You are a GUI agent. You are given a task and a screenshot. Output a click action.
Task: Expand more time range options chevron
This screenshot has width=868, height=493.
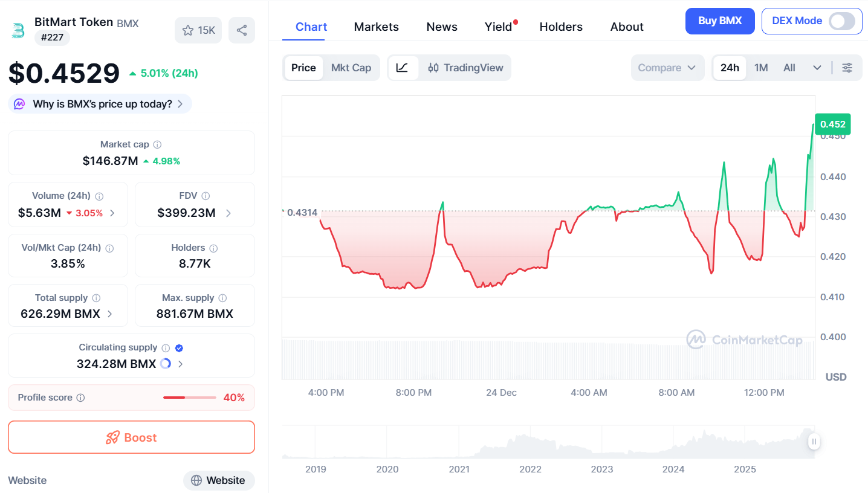coord(817,68)
